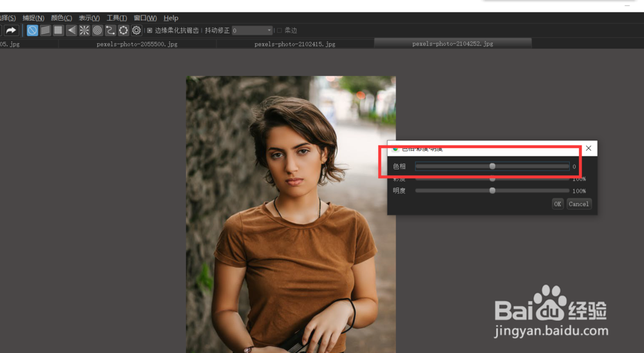Viewport: 644px width, 353px height.
Task: Enable the radial lines snap
Action: pos(84,30)
